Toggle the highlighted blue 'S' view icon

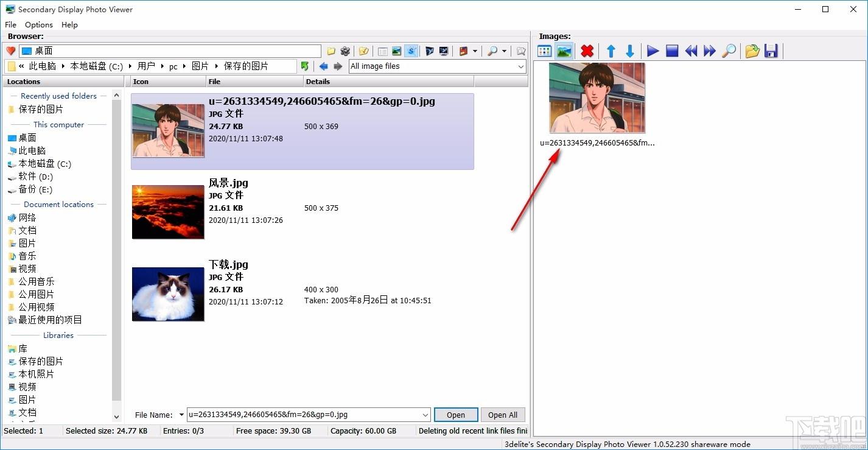point(411,51)
